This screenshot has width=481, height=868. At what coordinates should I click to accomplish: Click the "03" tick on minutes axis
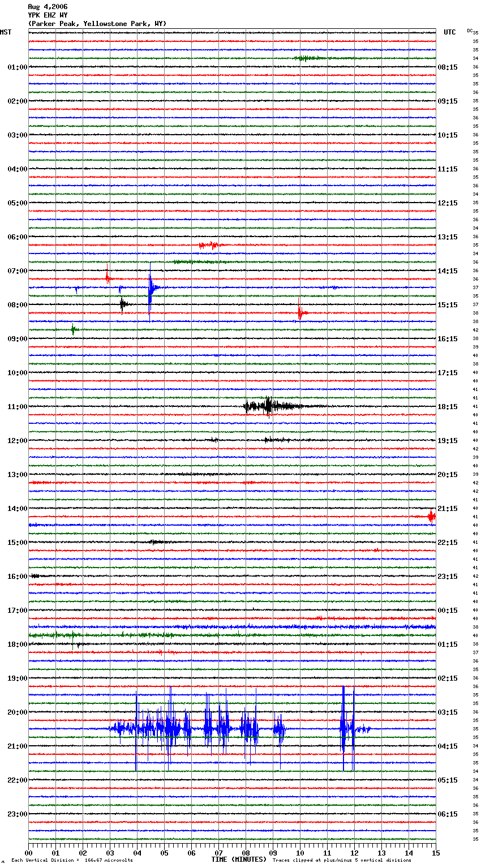pos(110,853)
